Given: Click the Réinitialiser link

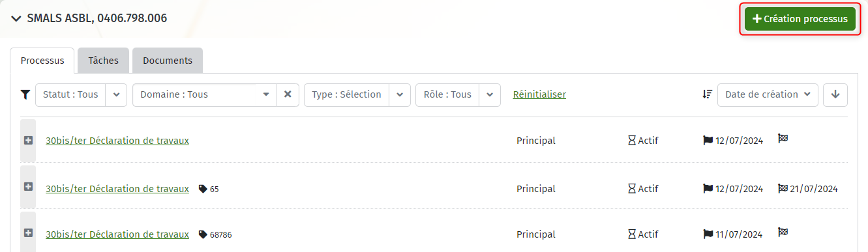Looking at the screenshot, I should 539,94.
